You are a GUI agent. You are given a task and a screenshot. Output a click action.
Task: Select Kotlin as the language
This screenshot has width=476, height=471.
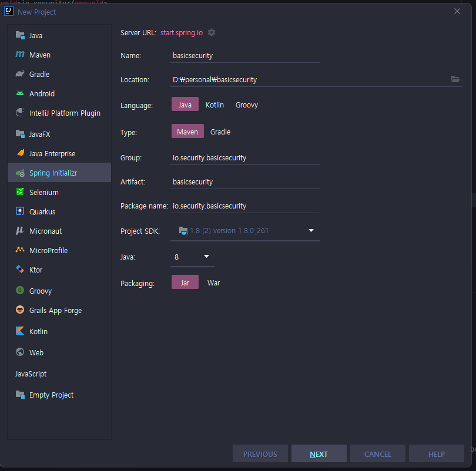[x=214, y=105]
